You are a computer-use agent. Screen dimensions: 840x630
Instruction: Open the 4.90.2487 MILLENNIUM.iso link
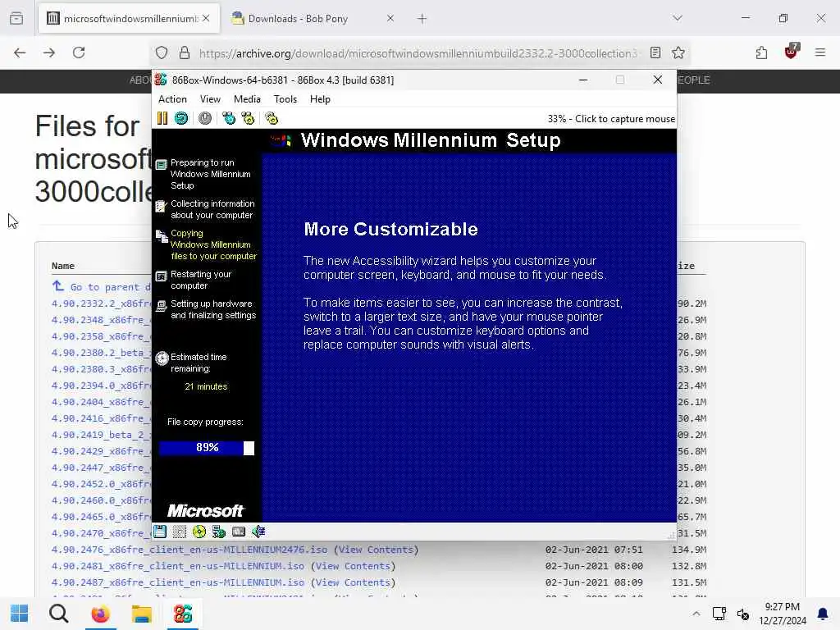(178, 582)
